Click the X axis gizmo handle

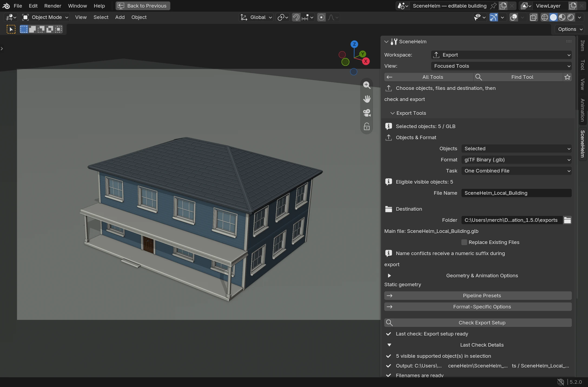pos(366,61)
